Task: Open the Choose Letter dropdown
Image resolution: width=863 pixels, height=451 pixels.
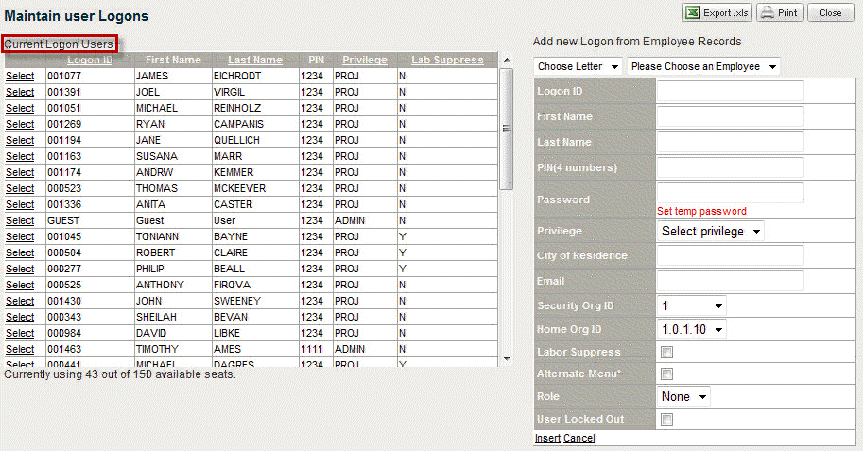Action: pyautogui.click(x=578, y=67)
